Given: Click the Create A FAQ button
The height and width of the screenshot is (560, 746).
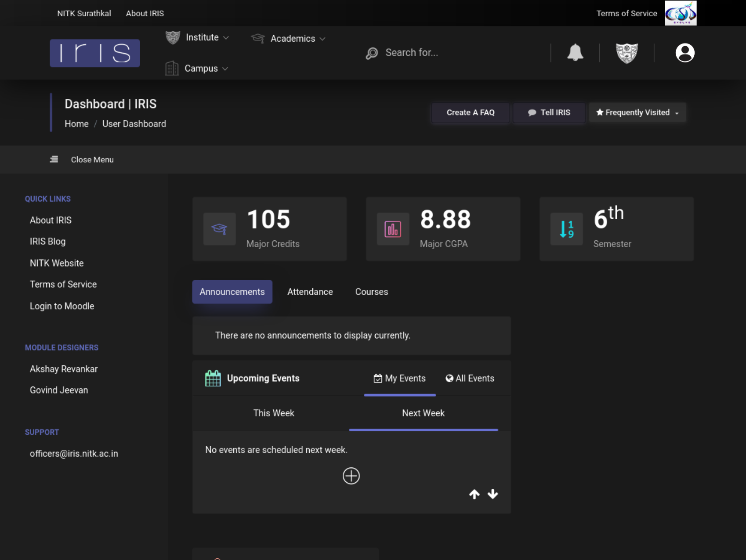Looking at the screenshot, I should [x=470, y=112].
